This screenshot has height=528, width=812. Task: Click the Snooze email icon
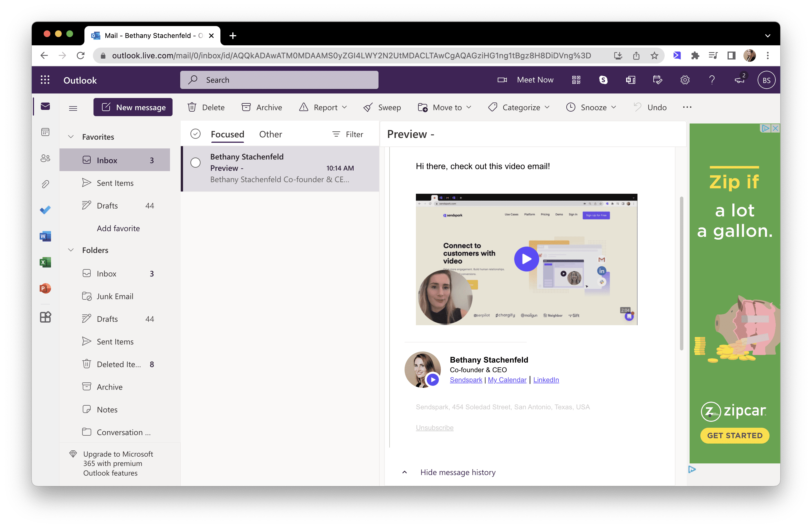click(x=569, y=107)
